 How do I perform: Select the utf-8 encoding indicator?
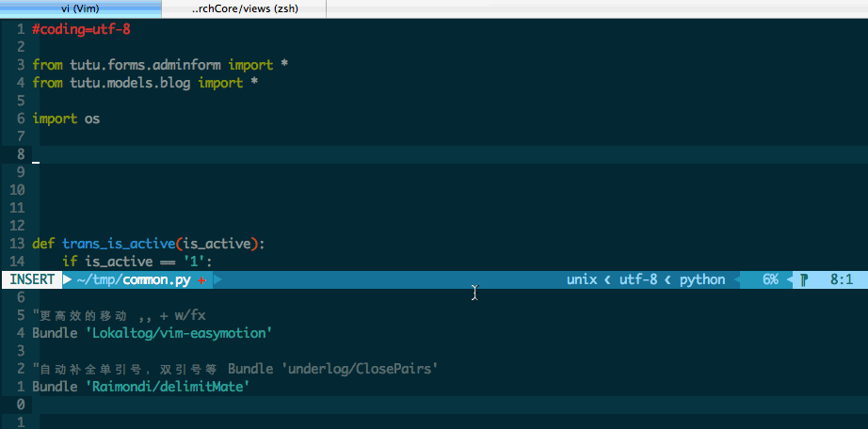pos(637,279)
